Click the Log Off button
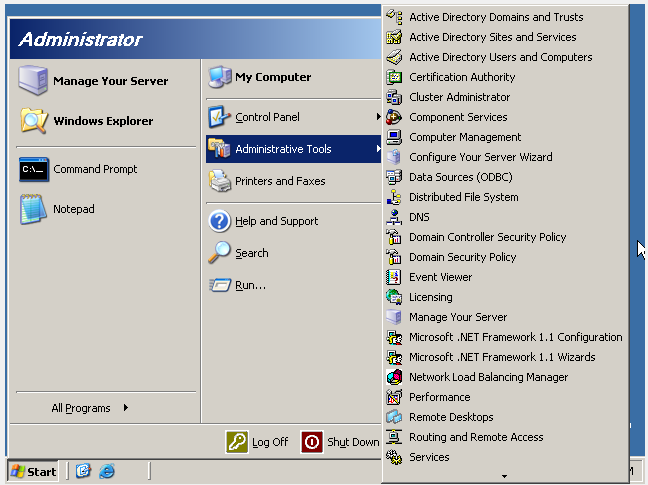Image resolution: width=648 pixels, height=485 pixels. click(257, 442)
